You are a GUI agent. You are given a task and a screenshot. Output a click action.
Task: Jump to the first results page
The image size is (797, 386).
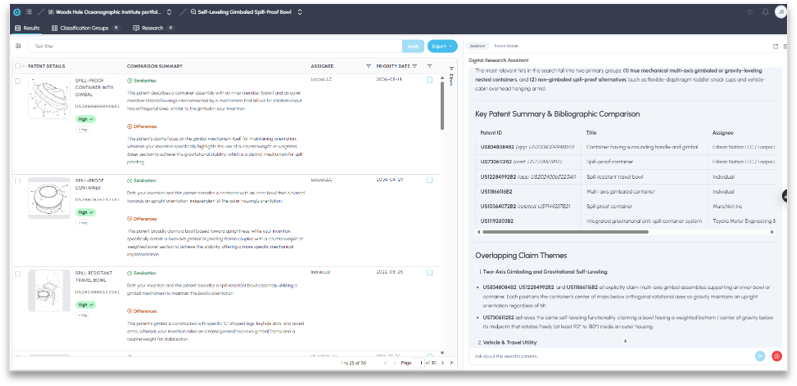(x=385, y=363)
